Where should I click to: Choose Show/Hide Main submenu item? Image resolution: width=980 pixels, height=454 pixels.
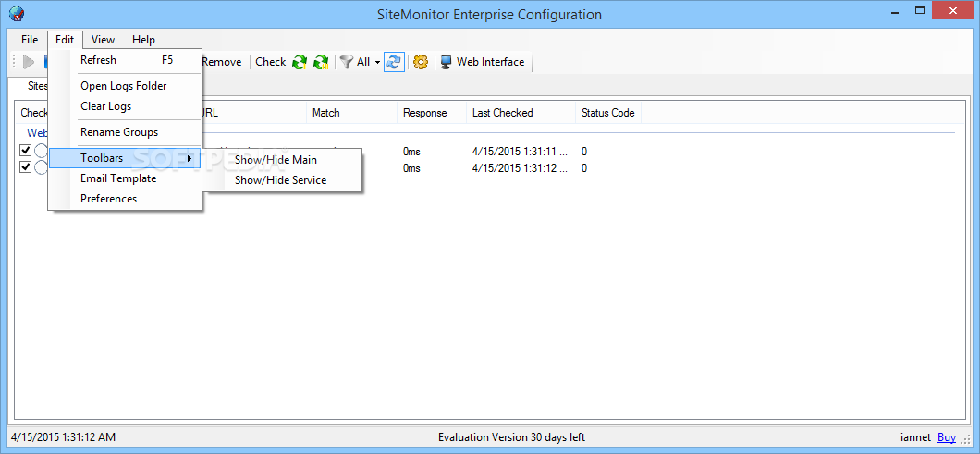(x=283, y=160)
